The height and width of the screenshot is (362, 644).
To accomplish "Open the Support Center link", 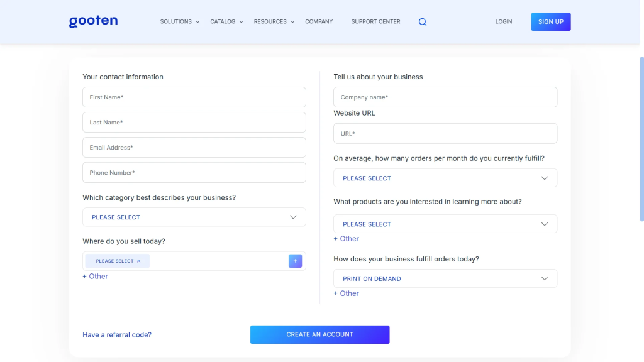I will tap(375, 22).
